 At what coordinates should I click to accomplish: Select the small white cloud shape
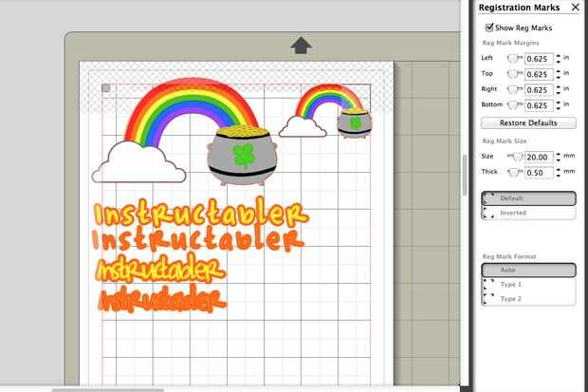click(x=303, y=127)
